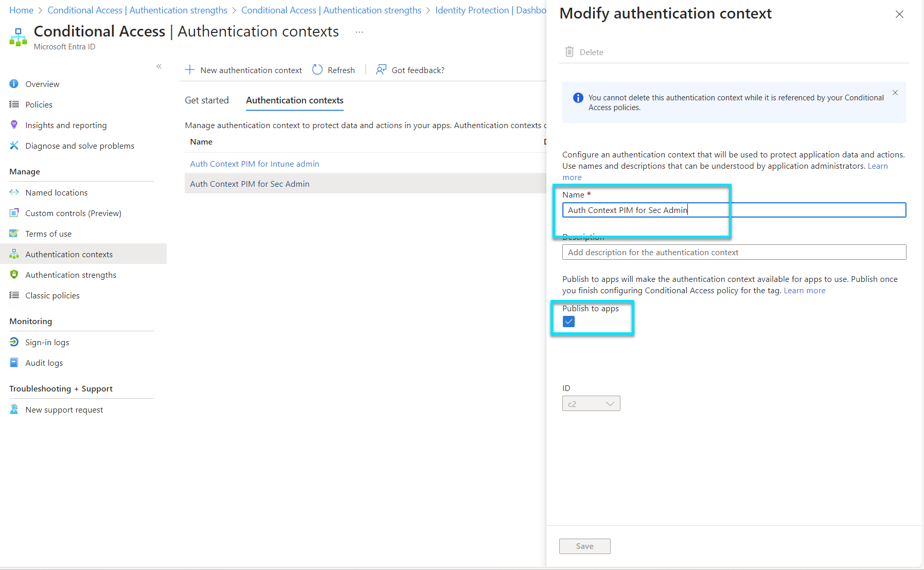Click the blue info icon in notification banner
The image size is (924, 570).
(x=578, y=98)
